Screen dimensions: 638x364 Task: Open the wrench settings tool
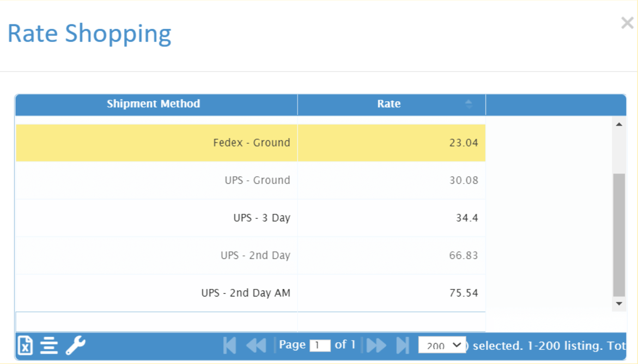(x=76, y=346)
